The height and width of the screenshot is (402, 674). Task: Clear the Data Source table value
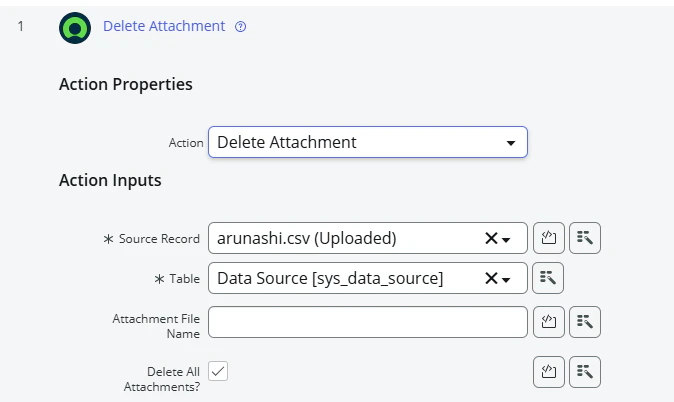491,278
